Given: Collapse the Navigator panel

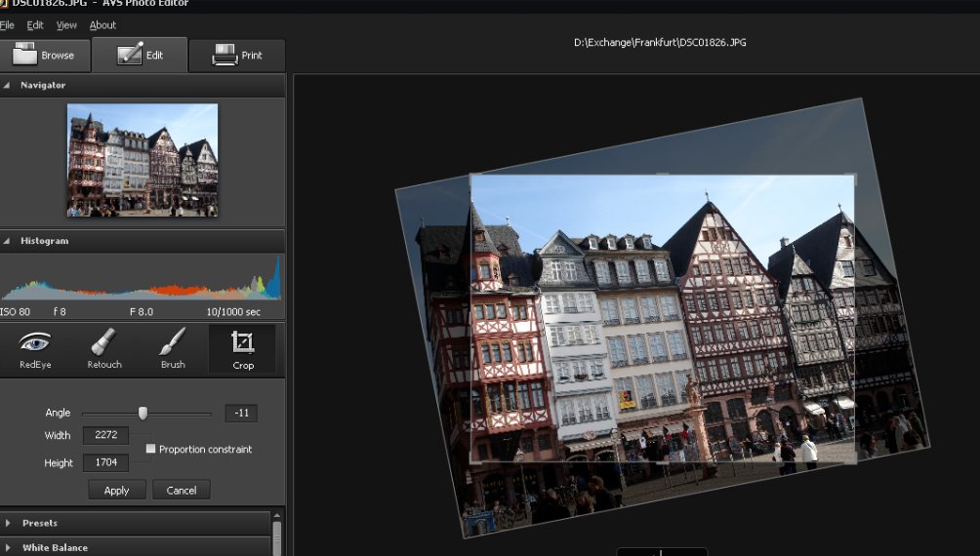Looking at the screenshot, I should [x=8, y=86].
